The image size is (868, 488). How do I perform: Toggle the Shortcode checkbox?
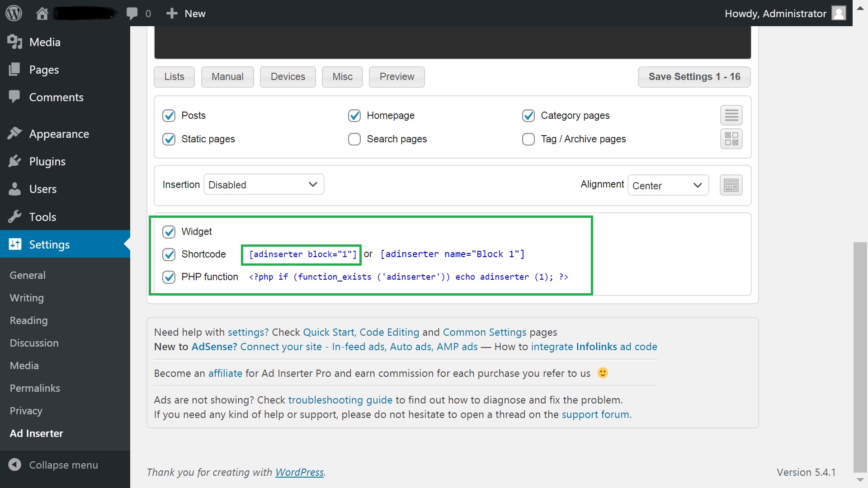169,254
